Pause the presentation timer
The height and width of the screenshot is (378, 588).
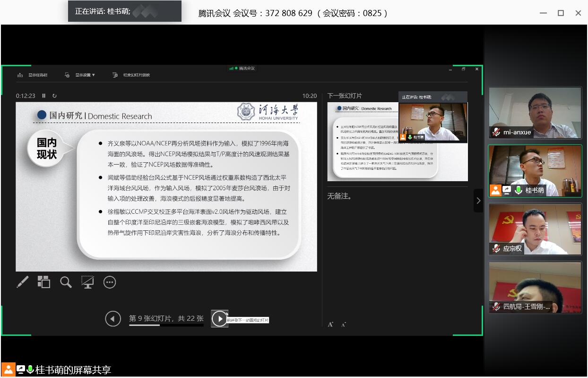point(44,96)
